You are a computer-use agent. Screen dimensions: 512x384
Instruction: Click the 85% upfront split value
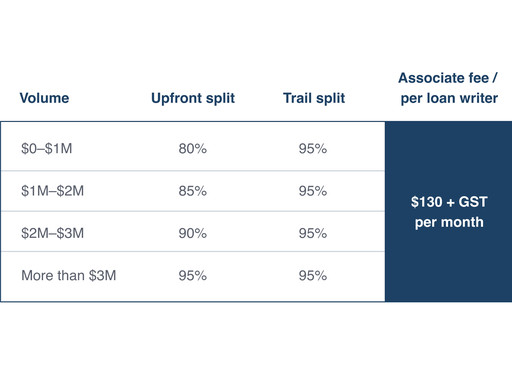point(193,191)
